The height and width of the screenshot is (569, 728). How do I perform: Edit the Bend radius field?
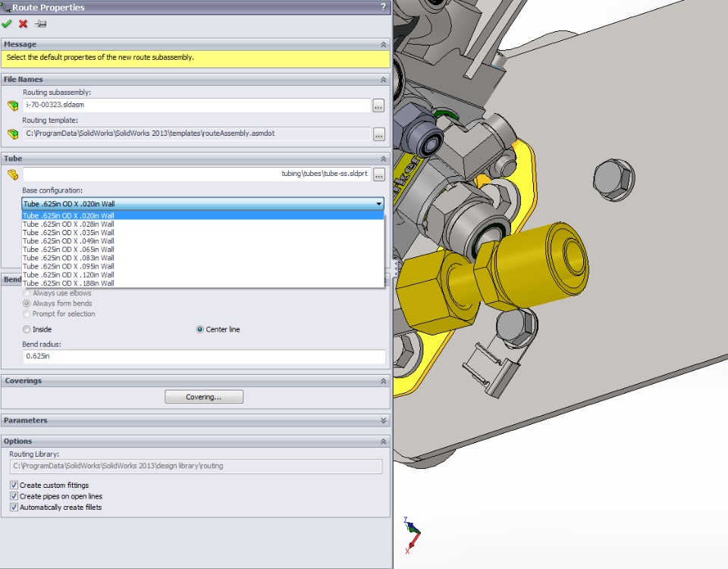tap(204, 357)
